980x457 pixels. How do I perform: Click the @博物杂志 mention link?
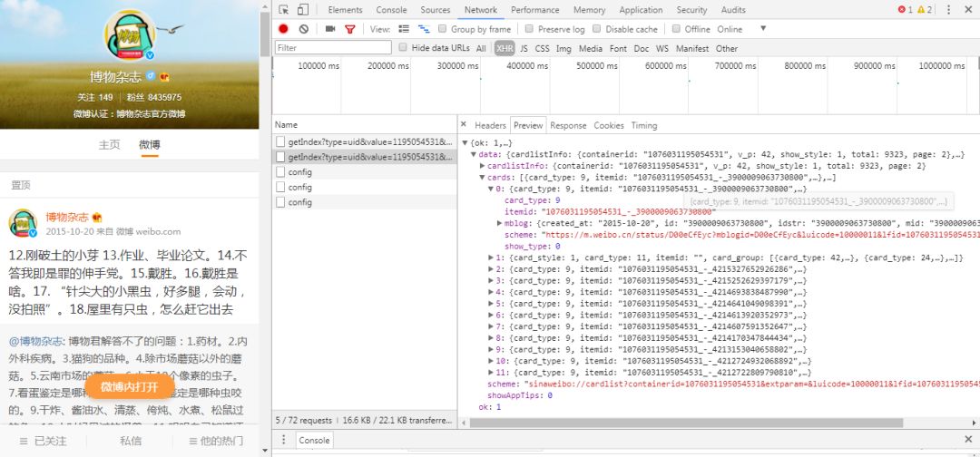point(36,341)
